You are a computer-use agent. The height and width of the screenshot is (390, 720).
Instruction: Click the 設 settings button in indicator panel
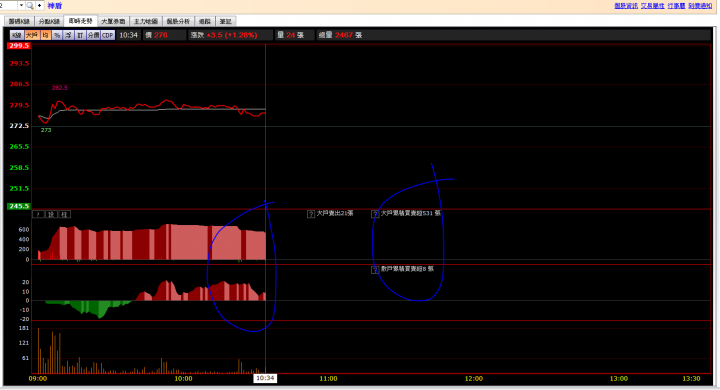(x=51, y=214)
